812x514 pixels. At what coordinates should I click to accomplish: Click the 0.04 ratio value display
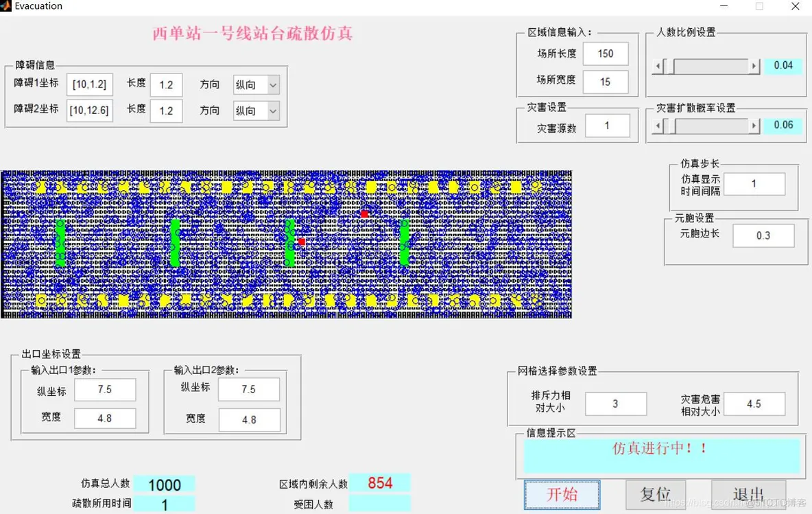coord(783,65)
